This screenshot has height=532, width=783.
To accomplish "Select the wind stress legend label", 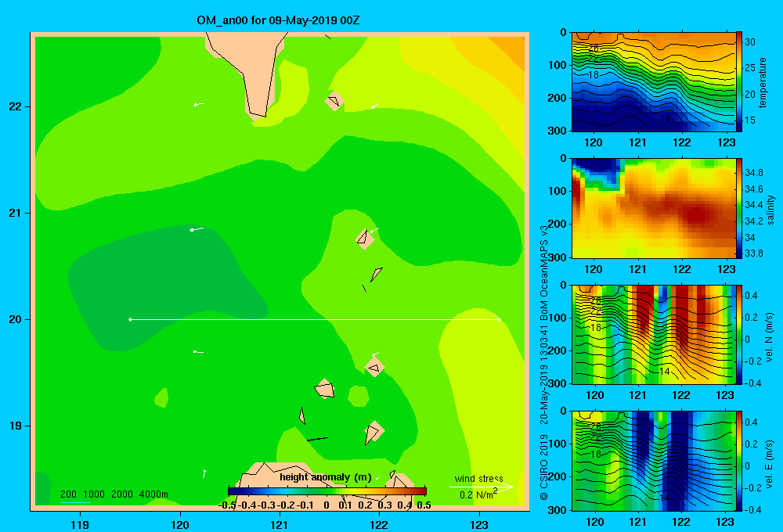I will click(x=478, y=478).
